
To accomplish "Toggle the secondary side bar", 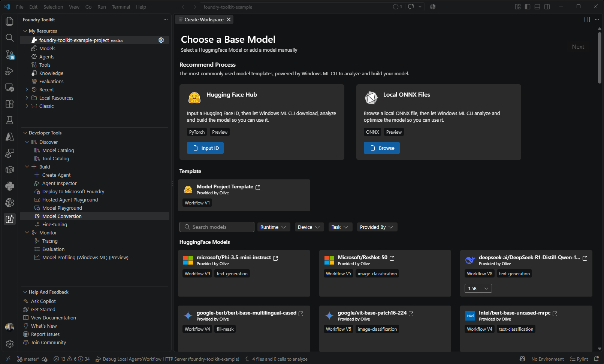I will click(x=547, y=7).
